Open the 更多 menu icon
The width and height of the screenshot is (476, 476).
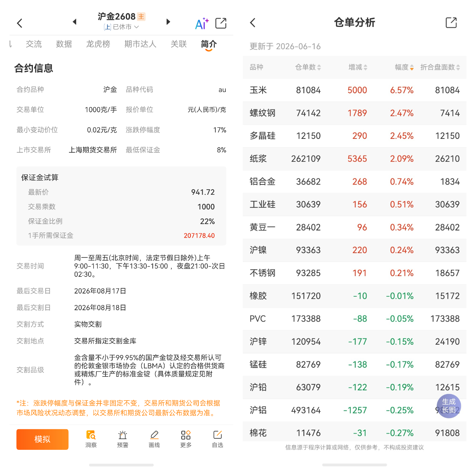point(186,439)
